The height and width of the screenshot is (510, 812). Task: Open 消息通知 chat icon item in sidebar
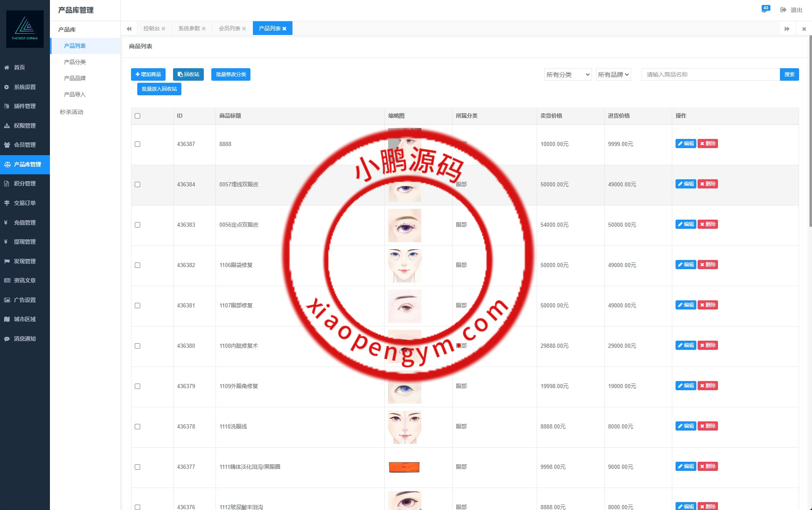pyautogui.click(x=25, y=339)
